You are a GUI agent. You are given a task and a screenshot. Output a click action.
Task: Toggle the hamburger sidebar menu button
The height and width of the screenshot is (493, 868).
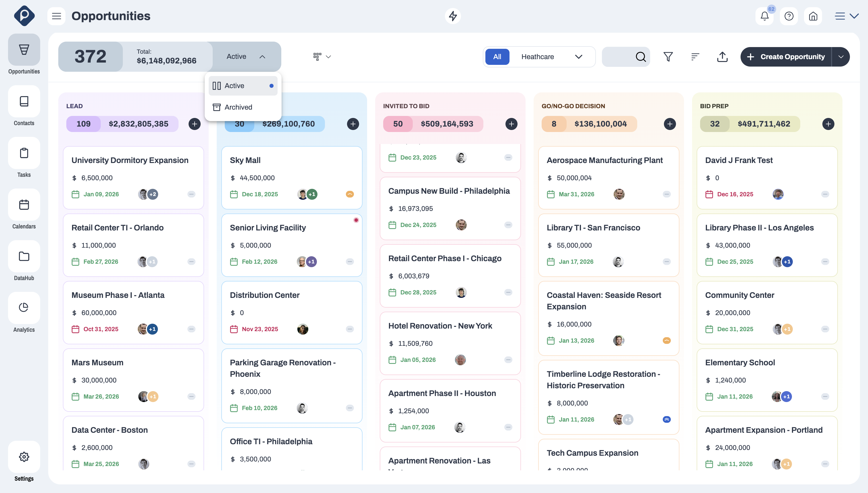click(x=56, y=16)
